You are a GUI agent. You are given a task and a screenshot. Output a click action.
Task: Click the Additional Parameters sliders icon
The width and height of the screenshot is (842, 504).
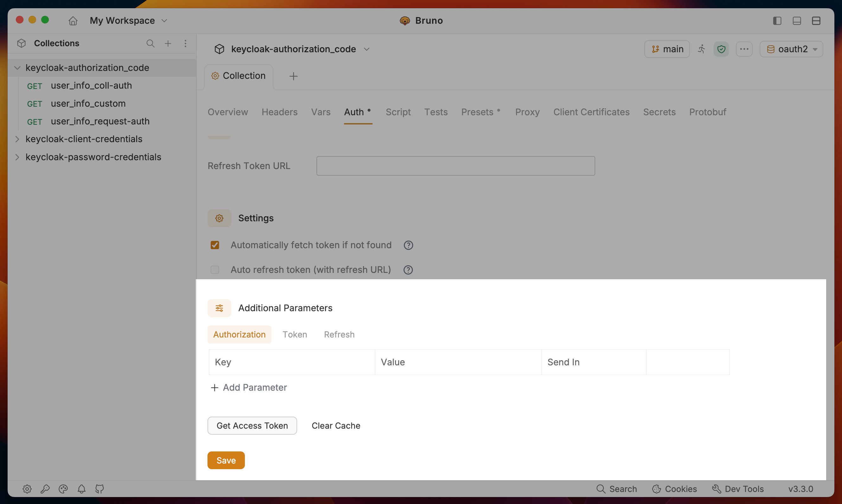pos(219,308)
